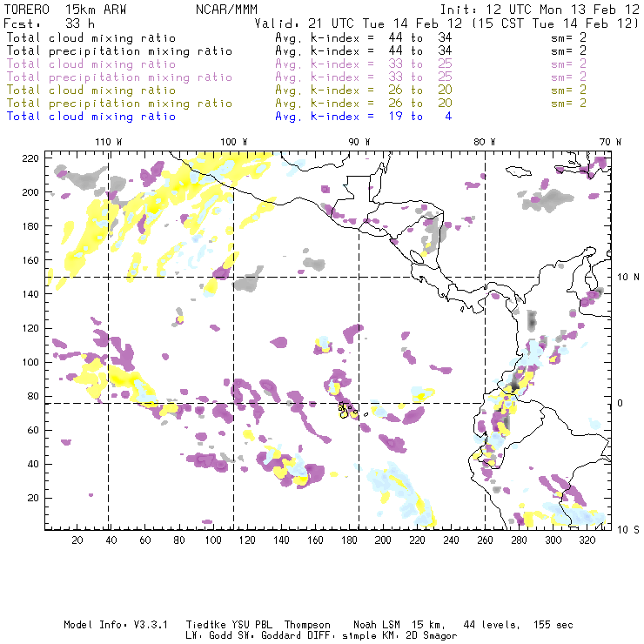Click the 'TORERO 15km ARW' title text
Viewport: 644px width, 644px height.
pyautogui.click(x=65, y=10)
